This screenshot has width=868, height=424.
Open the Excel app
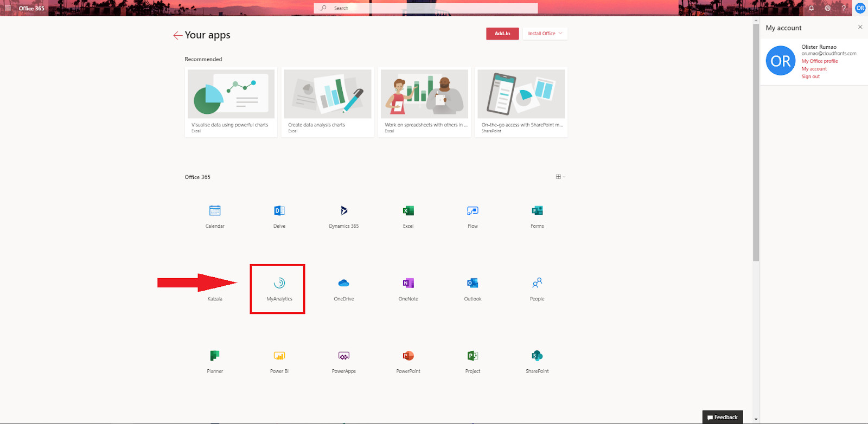409,216
